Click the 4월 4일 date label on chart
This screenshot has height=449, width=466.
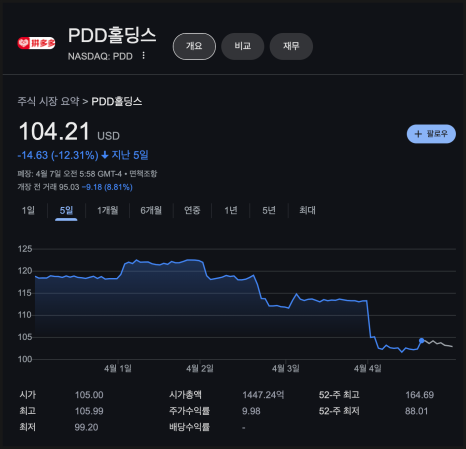368,368
